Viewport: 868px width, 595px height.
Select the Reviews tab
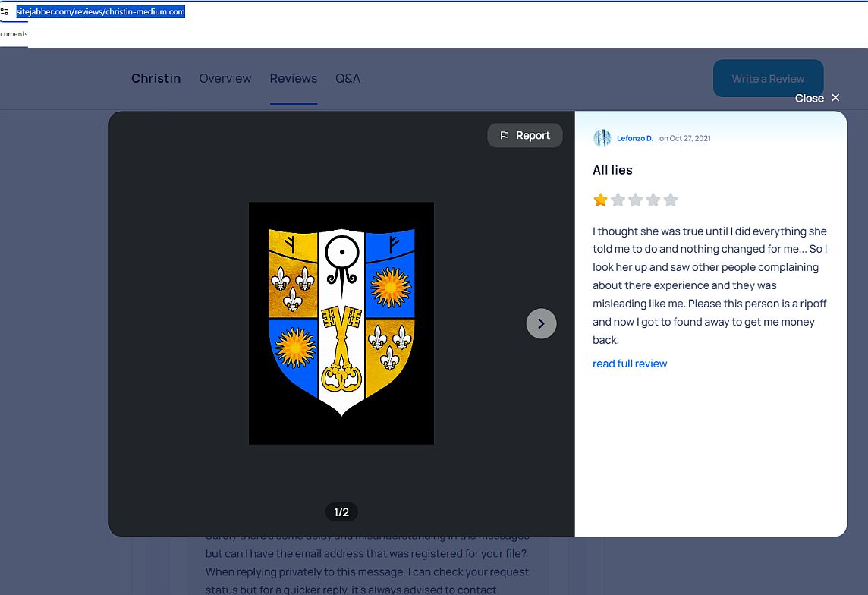pyautogui.click(x=294, y=78)
